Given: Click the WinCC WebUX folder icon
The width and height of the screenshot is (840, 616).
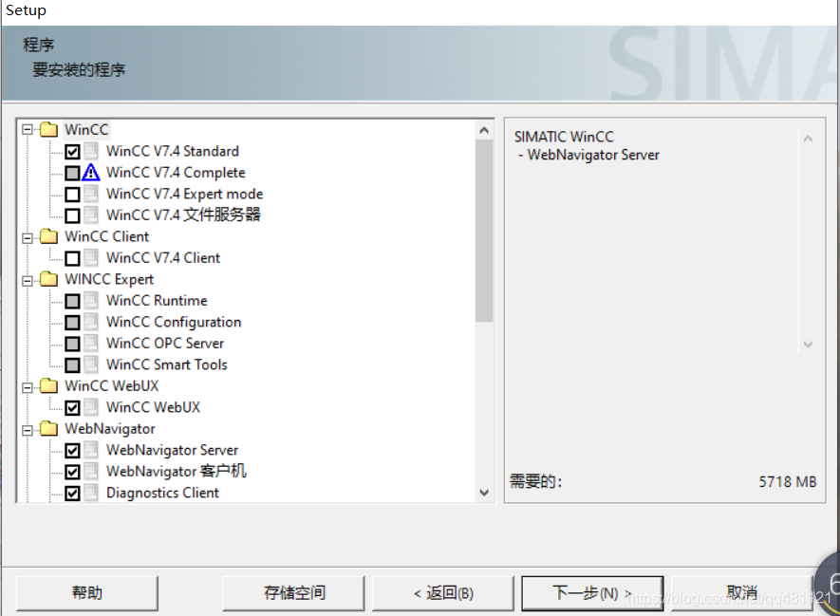Looking at the screenshot, I should 47,385.
